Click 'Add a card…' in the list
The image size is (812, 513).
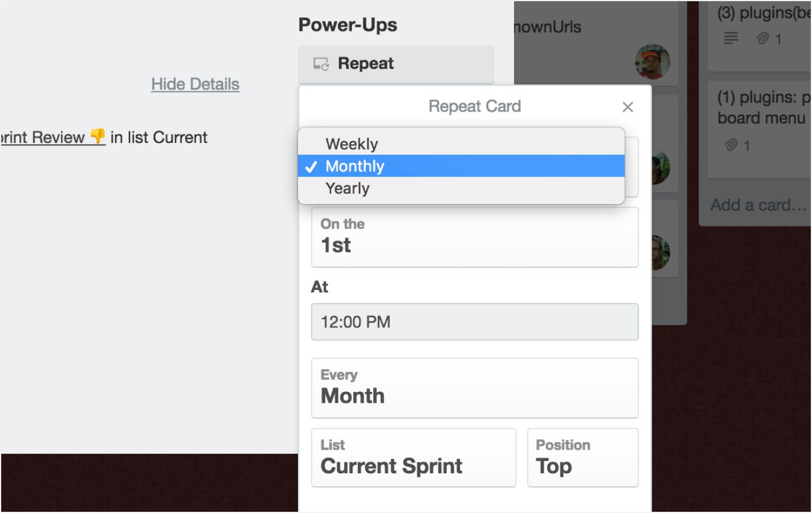pos(759,205)
